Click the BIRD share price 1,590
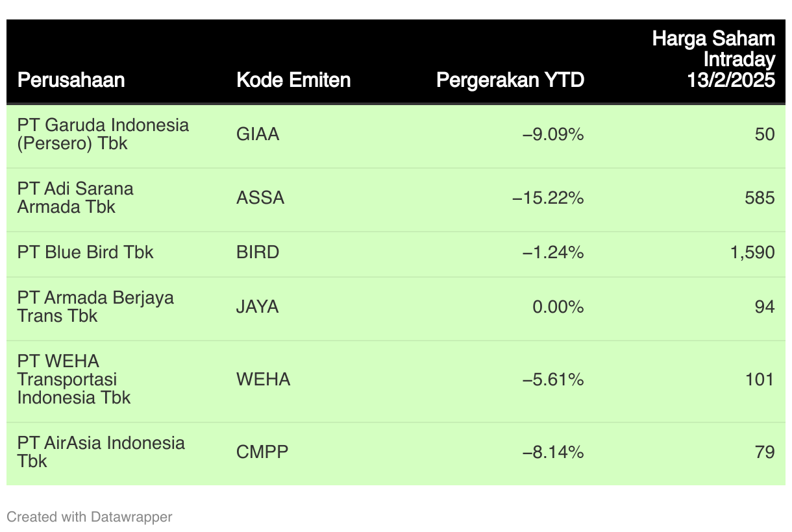This screenshot has height=532, width=792. [752, 252]
